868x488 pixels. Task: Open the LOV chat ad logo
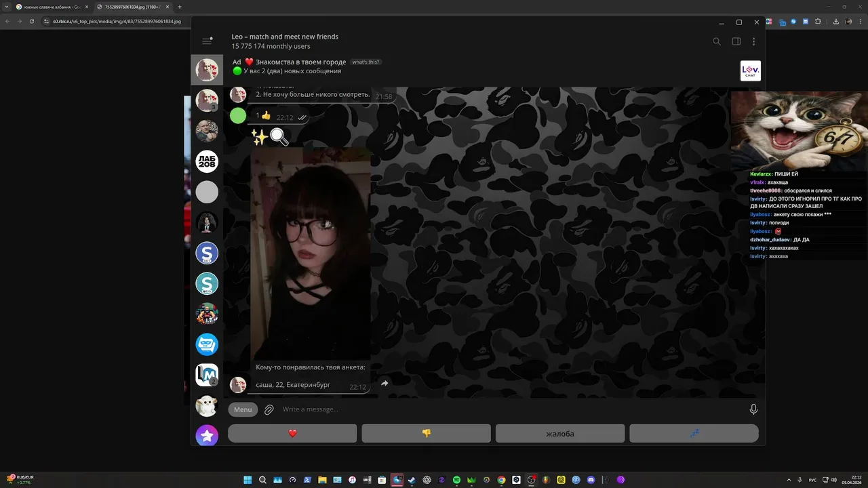coord(751,70)
